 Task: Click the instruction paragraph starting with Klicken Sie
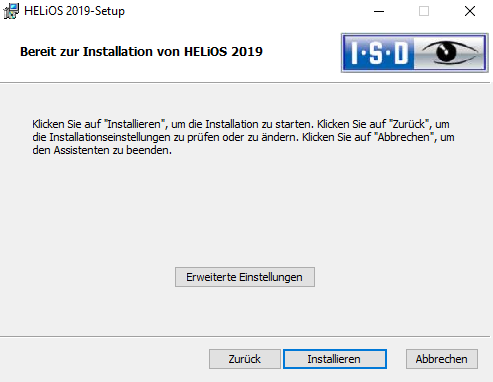(x=243, y=137)
